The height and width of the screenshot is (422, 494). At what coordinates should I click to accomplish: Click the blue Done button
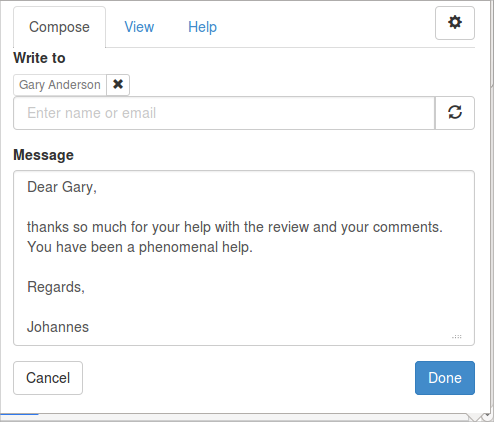tap(445, 378)
